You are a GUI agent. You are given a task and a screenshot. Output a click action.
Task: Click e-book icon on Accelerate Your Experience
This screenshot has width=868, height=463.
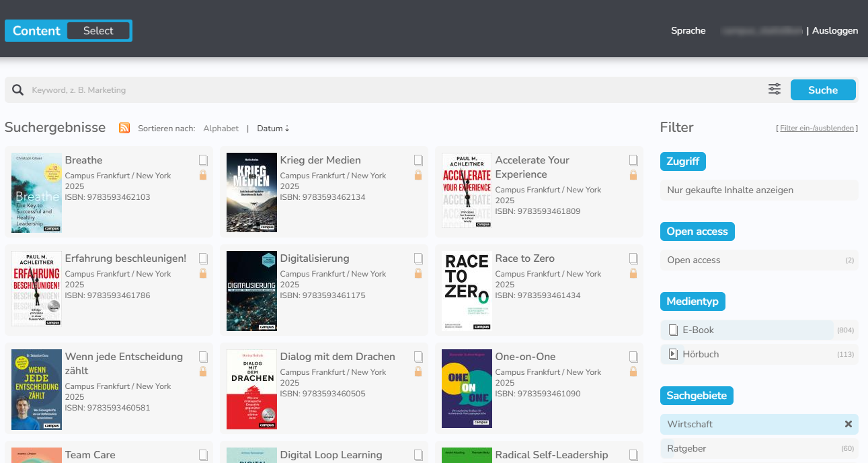click(x=633, y=160)
